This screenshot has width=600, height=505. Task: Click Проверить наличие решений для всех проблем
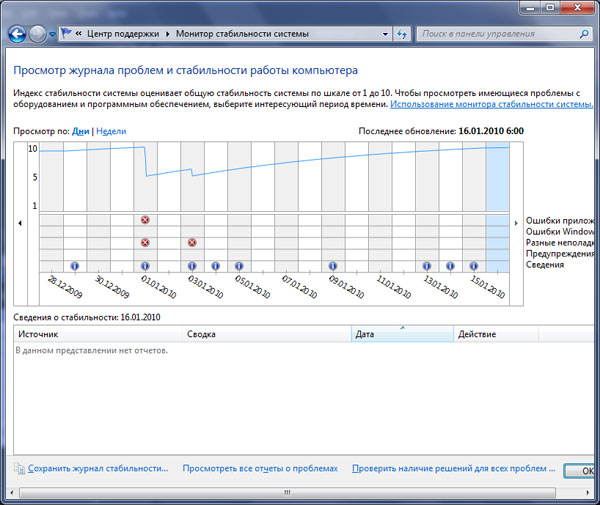pyautogui.click(x=453, y=469)
